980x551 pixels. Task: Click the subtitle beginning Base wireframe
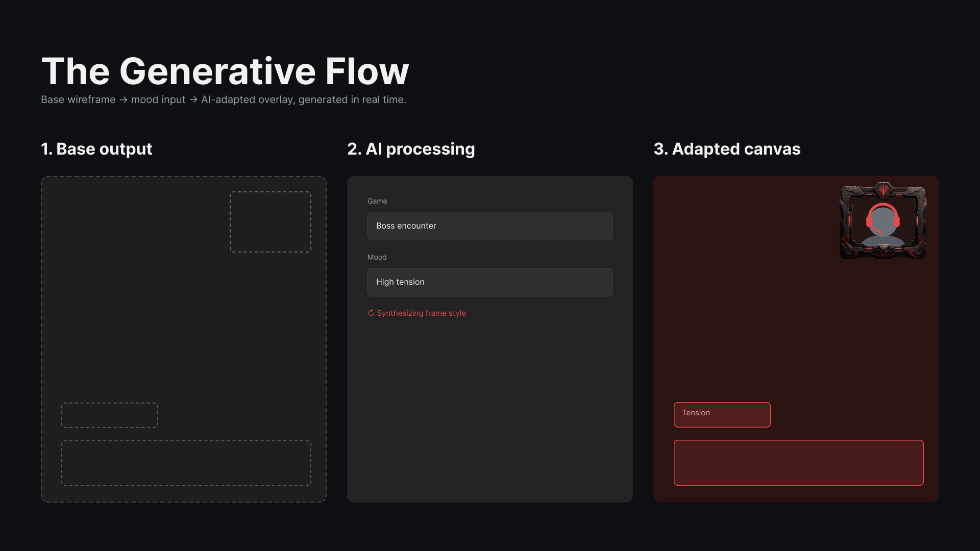pos(224,100)
